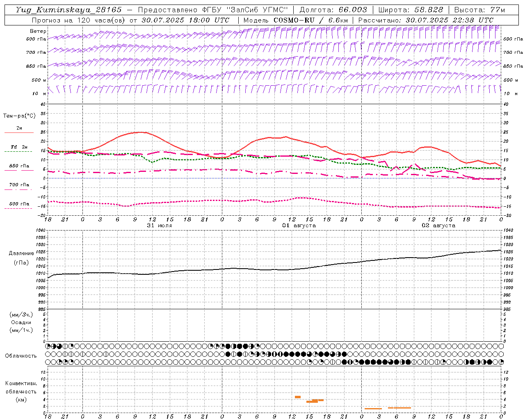The height and width of the screenshot is (420, 525).
Task: Click the 'Высота: 77м' elevation text
Action: [479, 10]
